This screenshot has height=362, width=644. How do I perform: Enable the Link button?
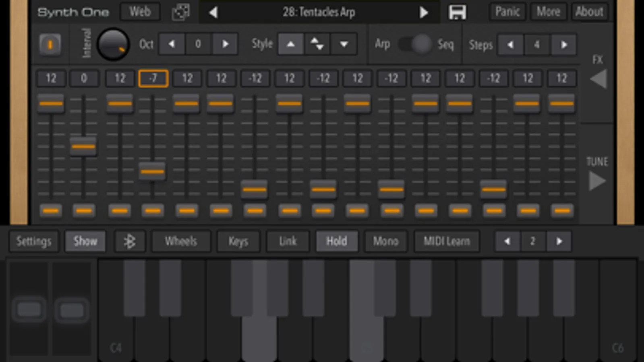coord(288,241)
